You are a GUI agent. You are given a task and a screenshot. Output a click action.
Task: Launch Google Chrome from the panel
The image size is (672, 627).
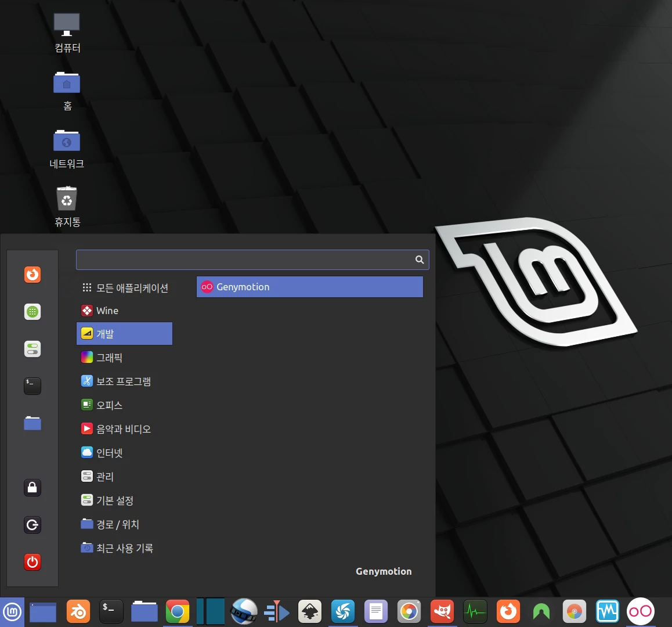[x=178, y=612]
